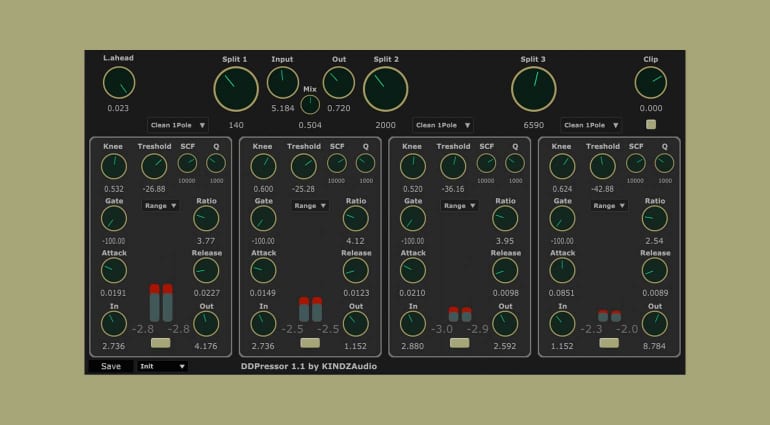Click the DDPressor 1.1 by KINDZAudio label
This screenshot has width=770, height=425.
(x=309, y=366)
